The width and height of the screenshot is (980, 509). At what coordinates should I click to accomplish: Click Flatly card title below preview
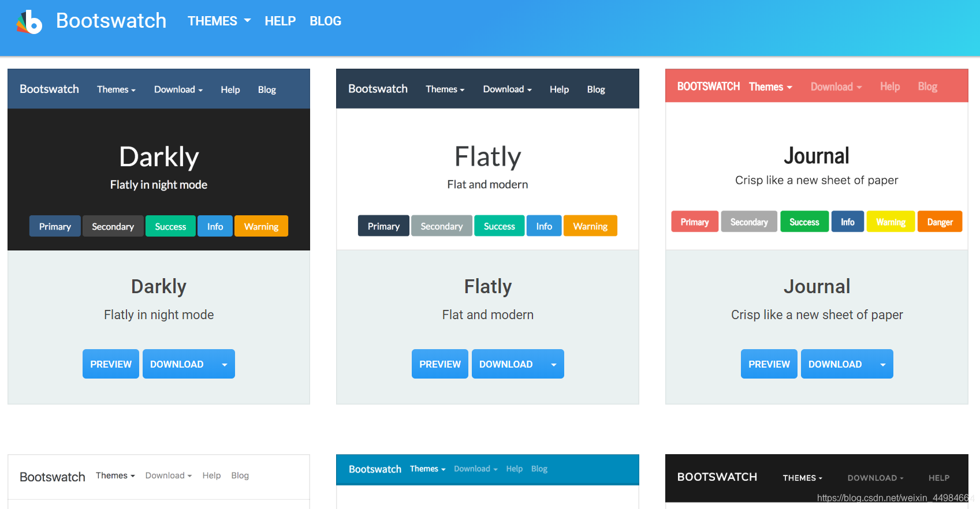488,287
